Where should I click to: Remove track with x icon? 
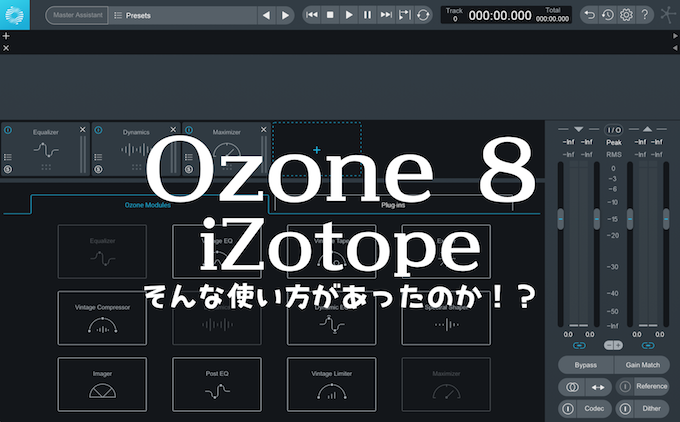click(x=6, y=48)
